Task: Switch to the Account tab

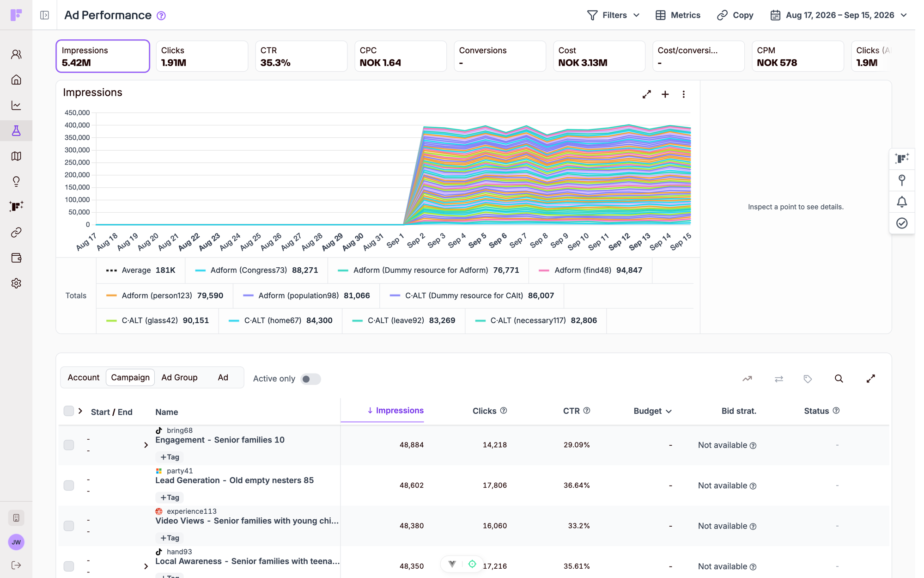Action: [83, 377]
